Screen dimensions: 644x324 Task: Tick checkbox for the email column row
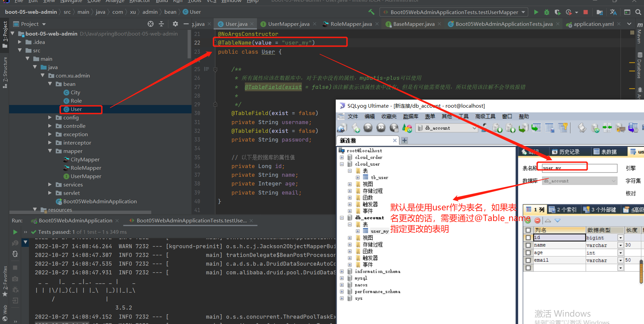[528, 260]
